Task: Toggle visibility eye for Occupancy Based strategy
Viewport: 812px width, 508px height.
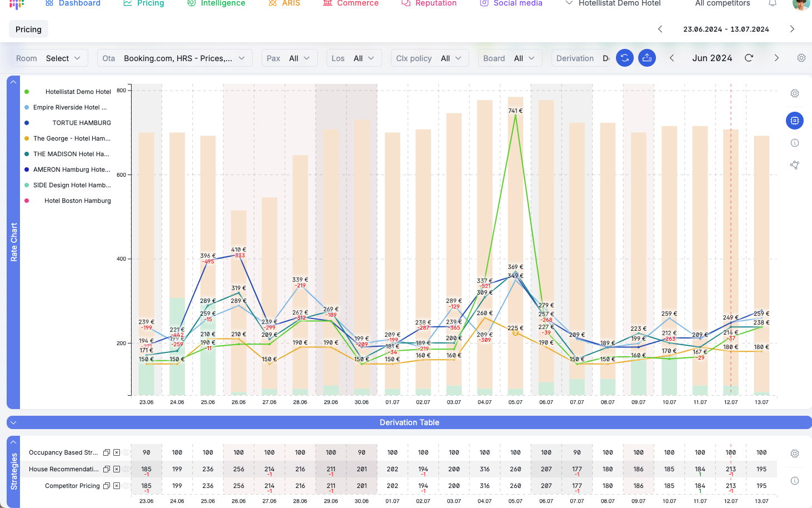Action: [126, 452]
